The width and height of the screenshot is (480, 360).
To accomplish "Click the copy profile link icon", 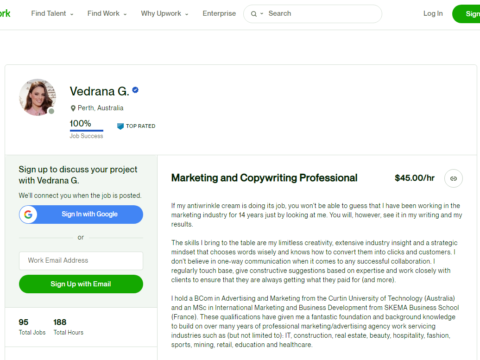I will 453,178.
